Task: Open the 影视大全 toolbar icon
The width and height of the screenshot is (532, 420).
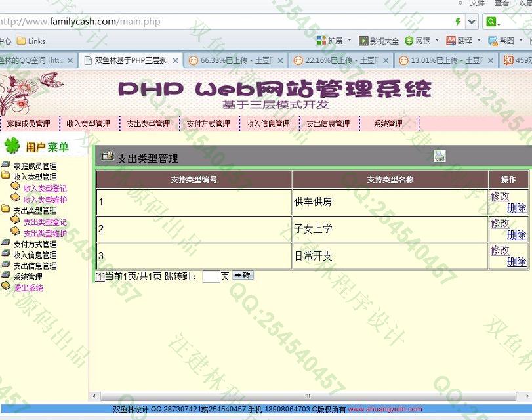Action: tap(363, 41)
